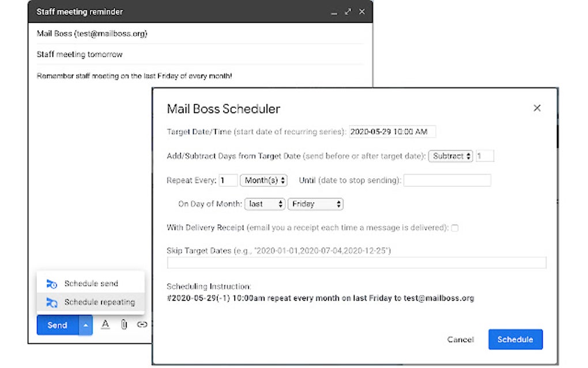
Task: Open the Month(s) repeat unit dropdown
Action: tap(263, 180)
